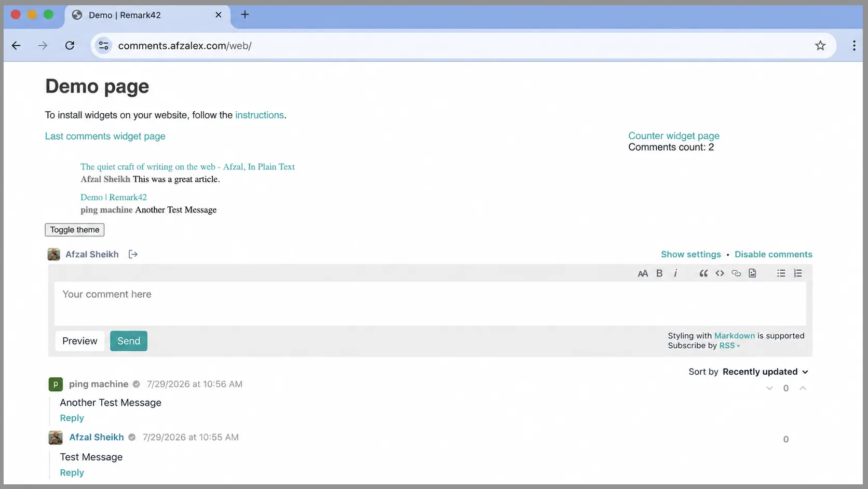Image resolution: width=868 pixels, height=489 pixels.
Task: Insert a hyperlink with the link icon
Action: tap(736, 273)
